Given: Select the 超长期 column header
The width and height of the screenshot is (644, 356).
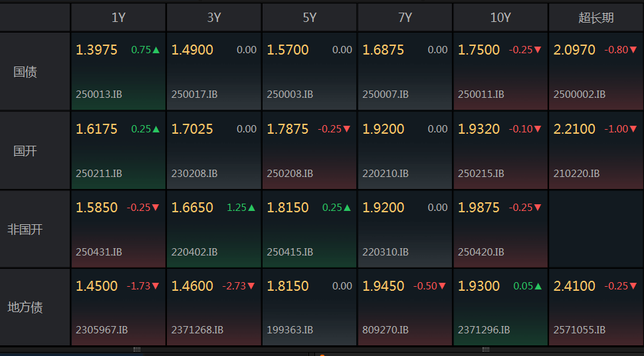Looking at the screenshot, I should click(x=596, y=18).
